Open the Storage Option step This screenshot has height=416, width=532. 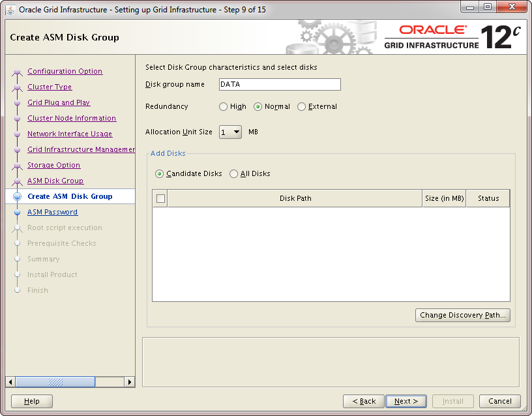click(x=53, y=165)
